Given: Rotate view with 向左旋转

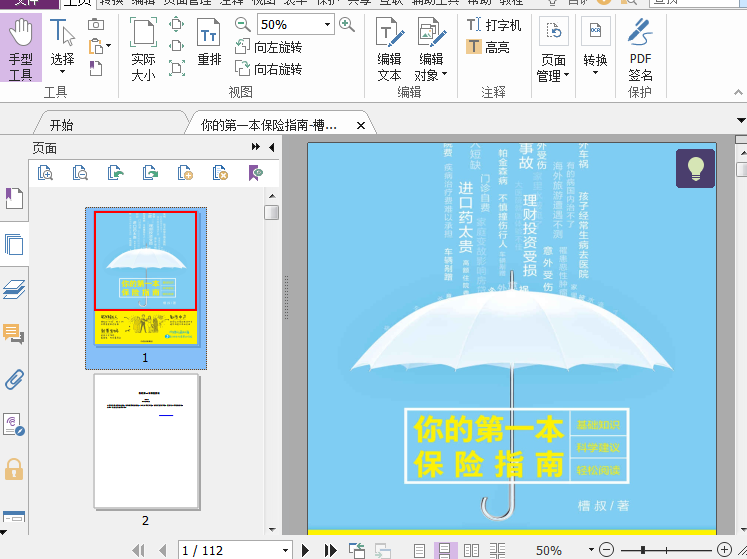Looking at the screenshot, I should coord(269,47).
